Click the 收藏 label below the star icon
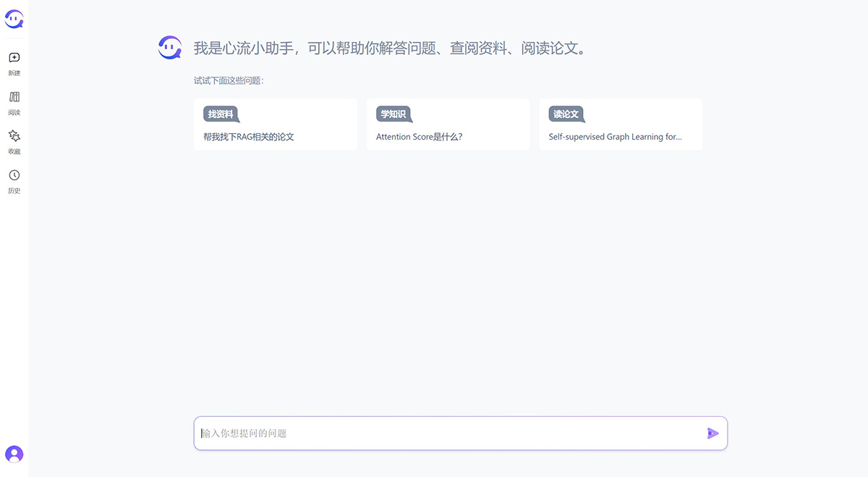Image resolution: width=868 pixels, height=477 pixels. pyautogui.click(x=14, y=151)
